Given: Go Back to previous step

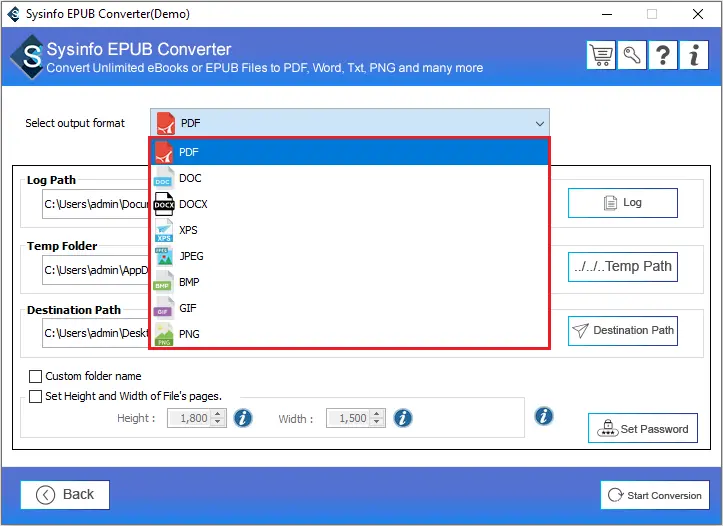Looking at the screenshot, I should pos(65,495).
